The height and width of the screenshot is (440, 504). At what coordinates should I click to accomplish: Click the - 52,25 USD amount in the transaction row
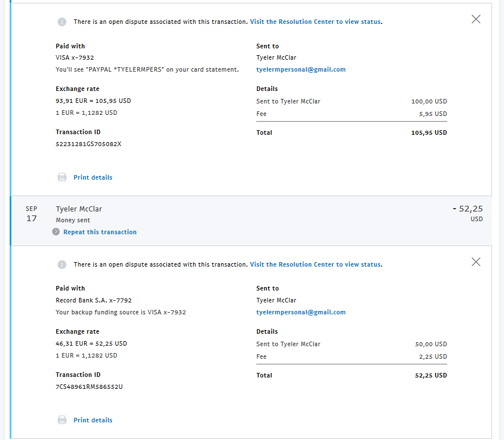[x=468, y=209]
